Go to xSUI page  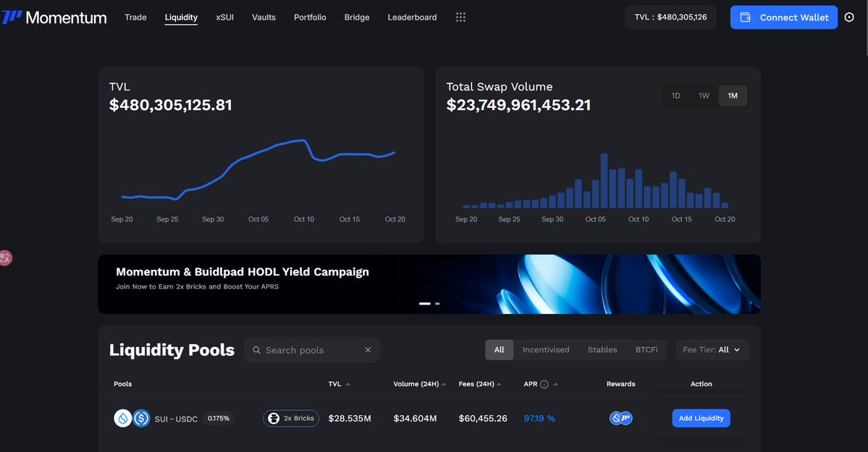224,17
